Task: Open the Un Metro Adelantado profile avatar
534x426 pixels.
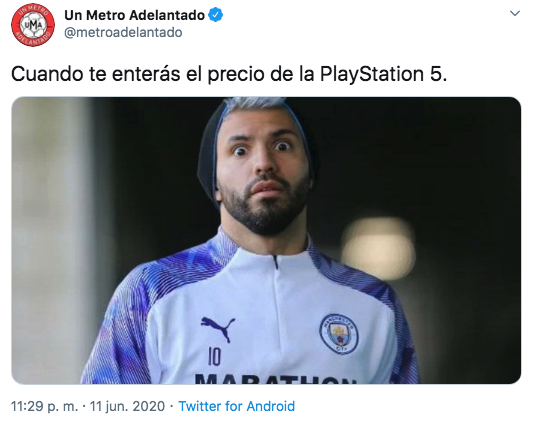Action: pos(33,25)
